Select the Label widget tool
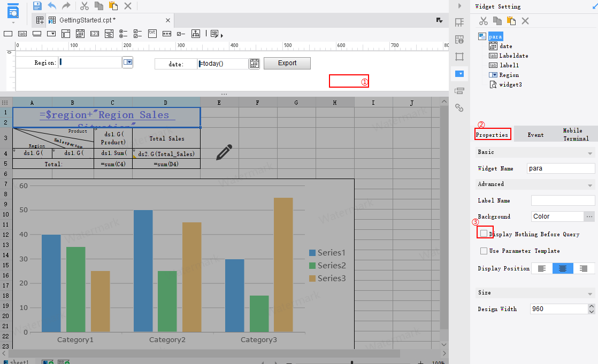 point(22,33)
